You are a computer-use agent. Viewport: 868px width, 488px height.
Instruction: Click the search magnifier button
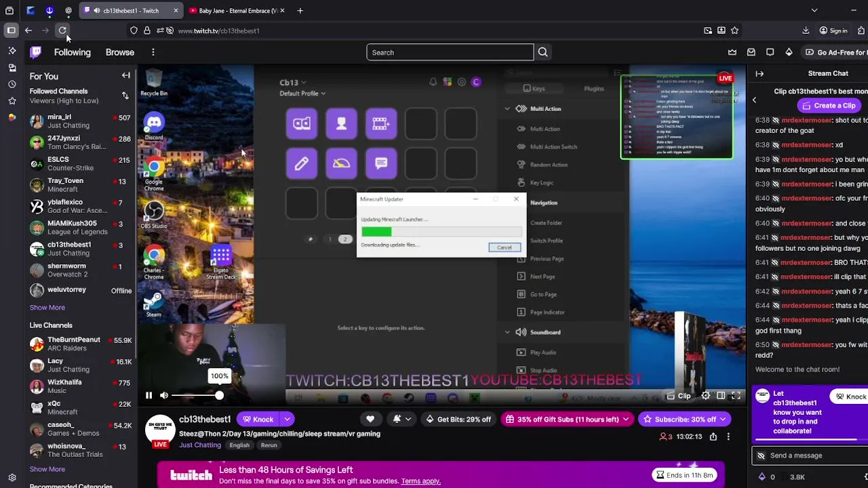[542, 52]
